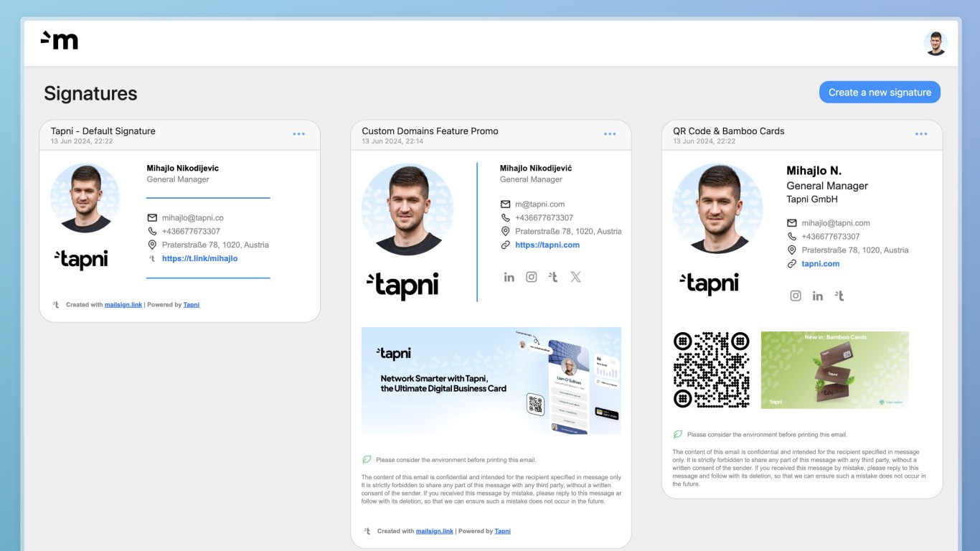Click LinkedIn icon in QR Code card
The width and height of the screenshot is (980, 551).
pos(818,296)
